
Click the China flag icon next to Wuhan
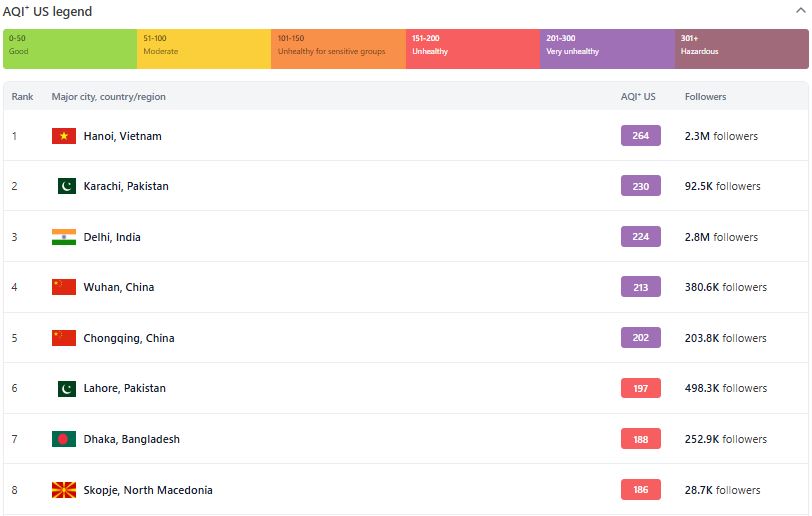64,287
